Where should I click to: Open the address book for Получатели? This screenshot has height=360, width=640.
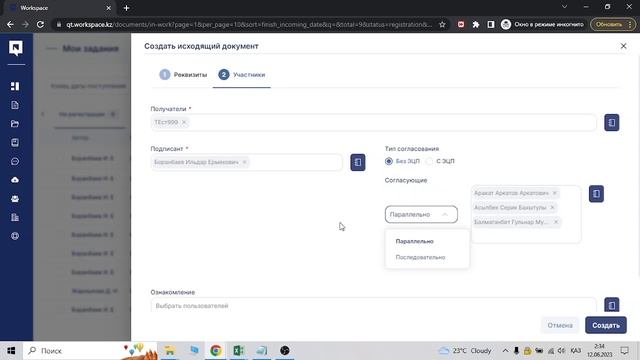point(611,122)
